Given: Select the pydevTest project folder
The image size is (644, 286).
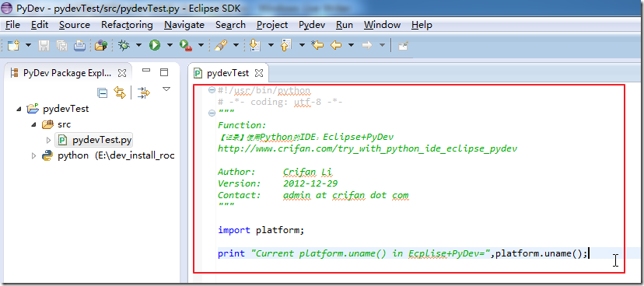Looking at the screenshot, I should click(x=65, y=109).
